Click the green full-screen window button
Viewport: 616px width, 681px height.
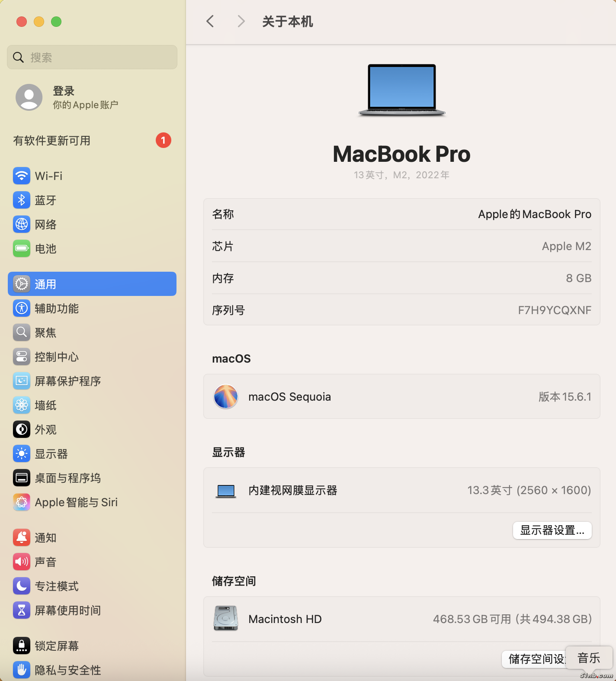tap(56, 22)
